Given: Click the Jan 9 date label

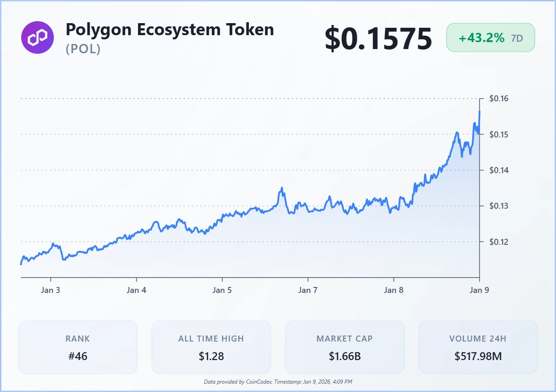Looking at the screenshot, I should point(480,290).
